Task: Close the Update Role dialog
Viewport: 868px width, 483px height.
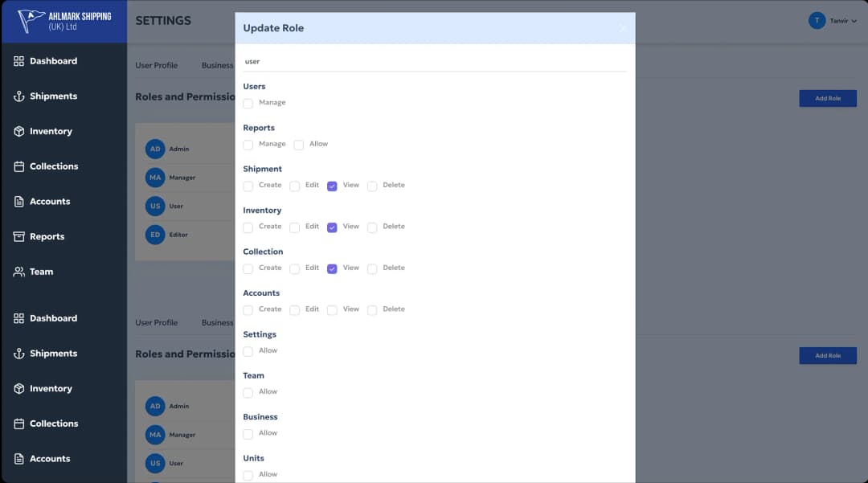Action: point(623,28)
